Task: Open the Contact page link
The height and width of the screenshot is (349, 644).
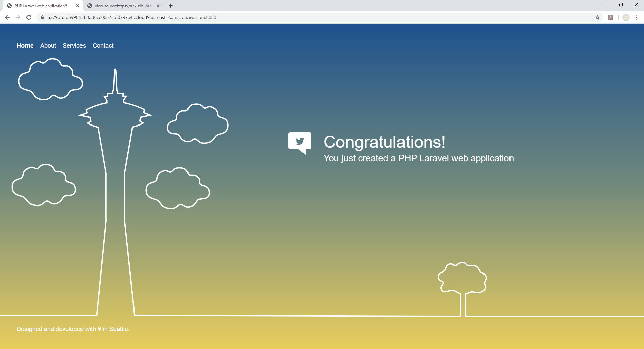Action: [103, 46]
